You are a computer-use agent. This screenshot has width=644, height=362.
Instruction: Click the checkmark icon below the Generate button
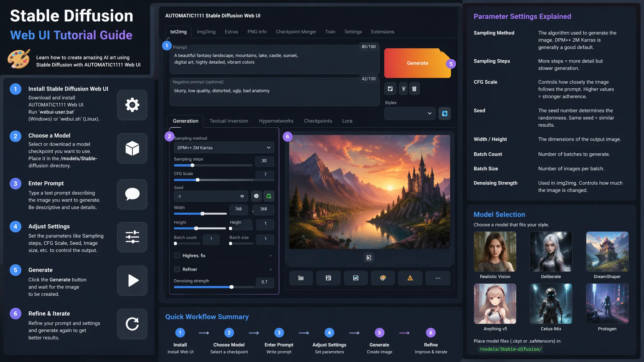(390, 89)
